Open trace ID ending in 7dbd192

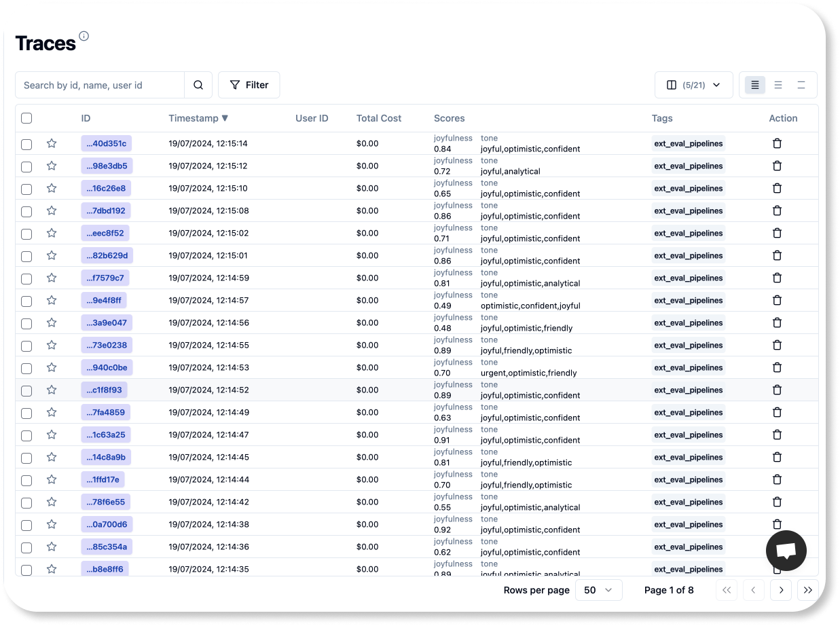point(106,210)
